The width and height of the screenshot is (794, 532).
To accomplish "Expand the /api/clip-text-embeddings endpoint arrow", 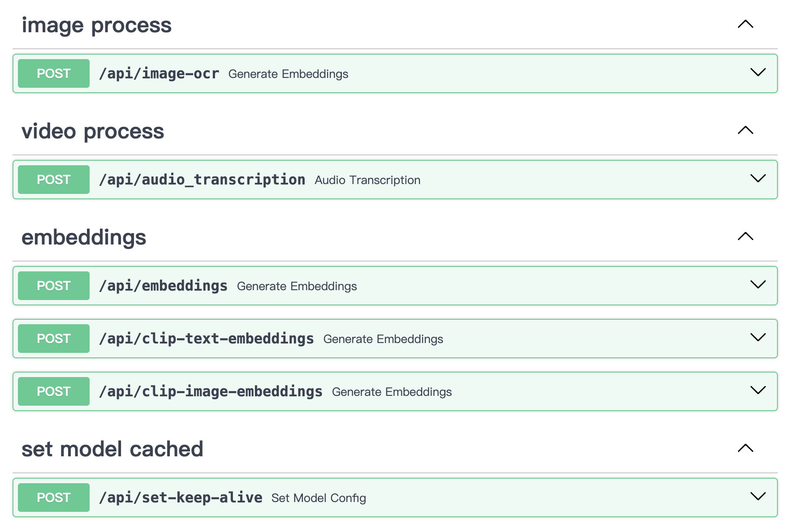I will click(758, 338).
